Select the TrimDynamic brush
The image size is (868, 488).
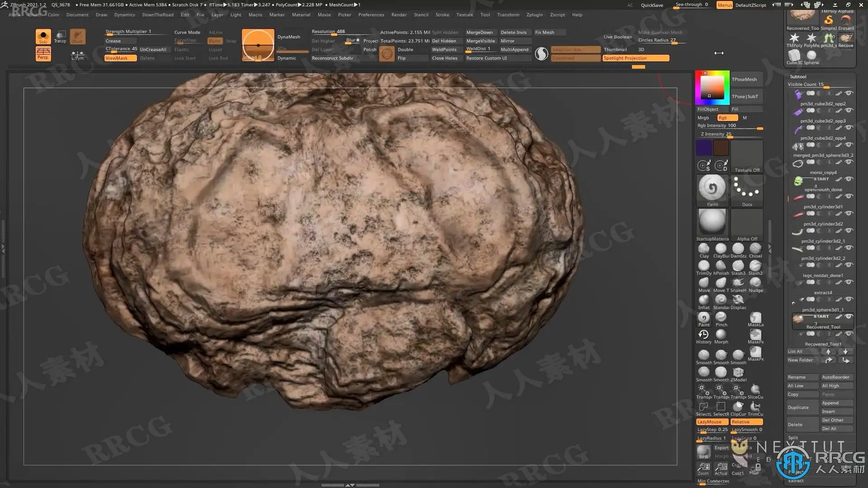click(704, 267)
